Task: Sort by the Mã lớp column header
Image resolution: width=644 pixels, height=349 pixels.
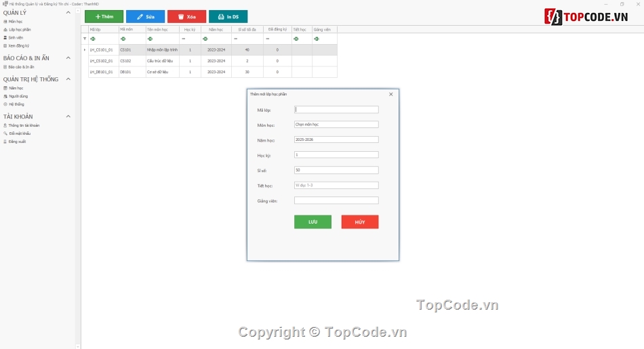Action: click(x=104, y=30)
